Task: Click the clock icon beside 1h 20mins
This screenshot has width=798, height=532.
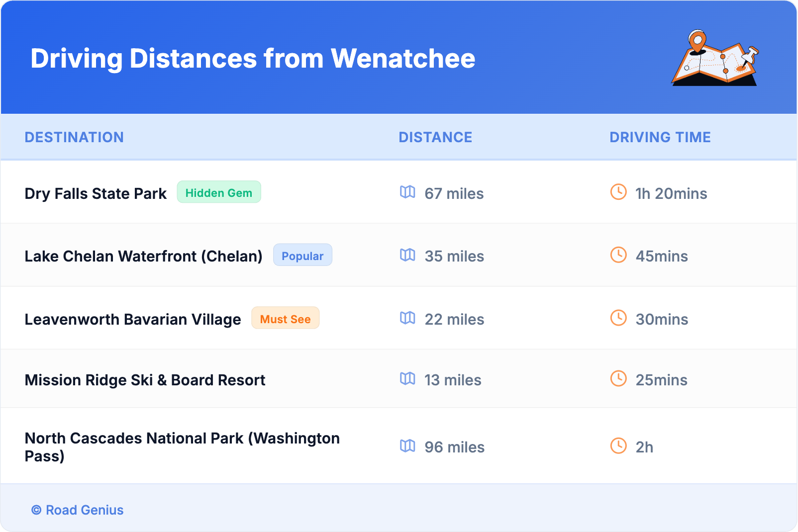Action: point(618,192)
